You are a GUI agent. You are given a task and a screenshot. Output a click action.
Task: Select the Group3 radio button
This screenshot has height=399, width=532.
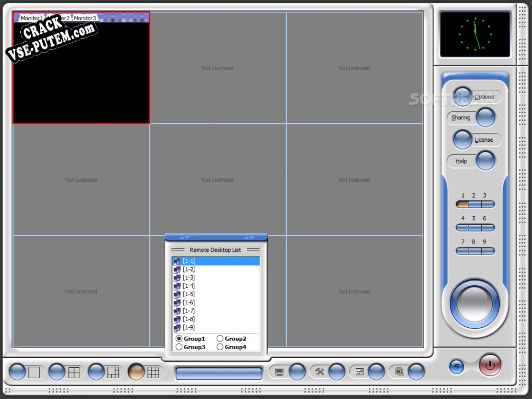tap(179, 347)
